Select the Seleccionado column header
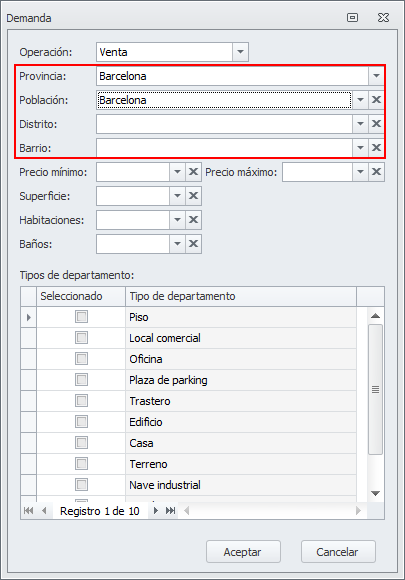 click(81, 296)
